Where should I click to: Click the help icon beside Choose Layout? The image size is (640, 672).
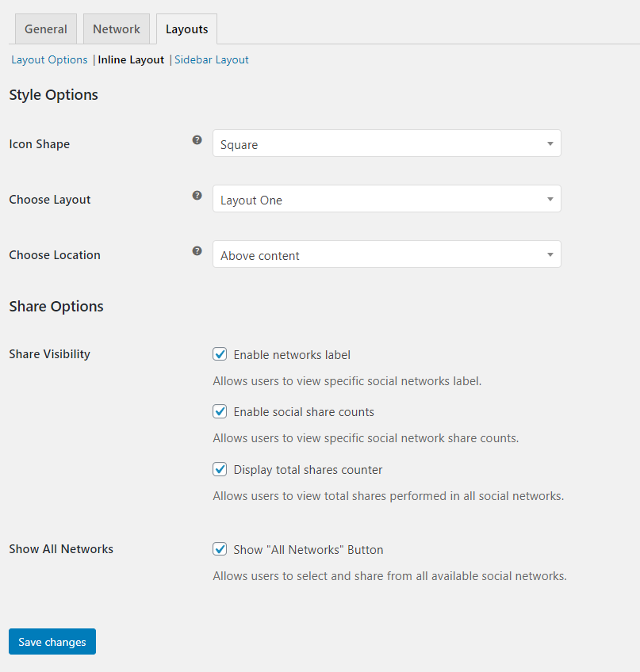pyautogui.click(x=197, y=196)
